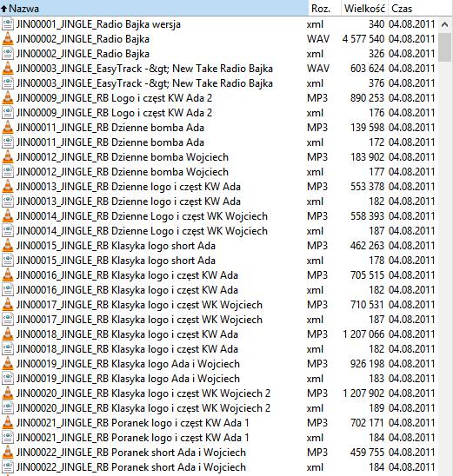Click VLC icon of JIN00022 Poranek short MP3
Screen dimensions: 453x476
click(x=8, y=453)
